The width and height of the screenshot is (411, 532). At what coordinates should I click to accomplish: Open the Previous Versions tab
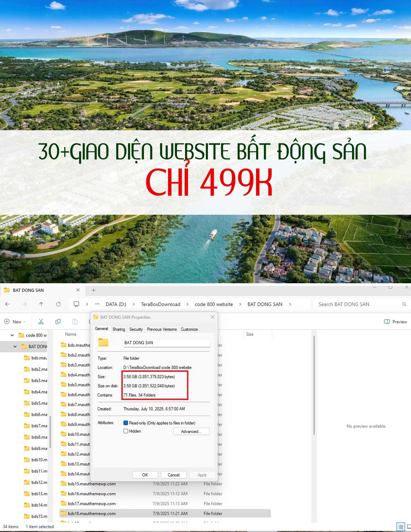click(162, 329)
